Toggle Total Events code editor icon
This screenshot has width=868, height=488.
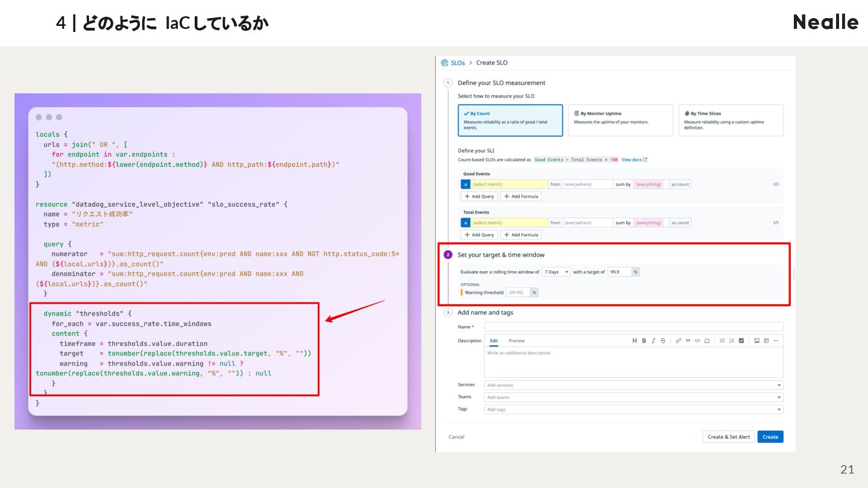tap(776, 223)
